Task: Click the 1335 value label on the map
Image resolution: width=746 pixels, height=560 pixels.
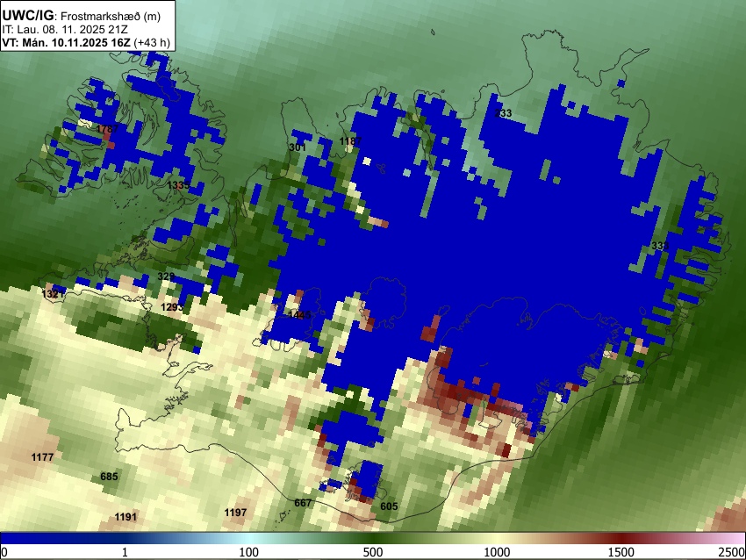Action: (178, 184)
